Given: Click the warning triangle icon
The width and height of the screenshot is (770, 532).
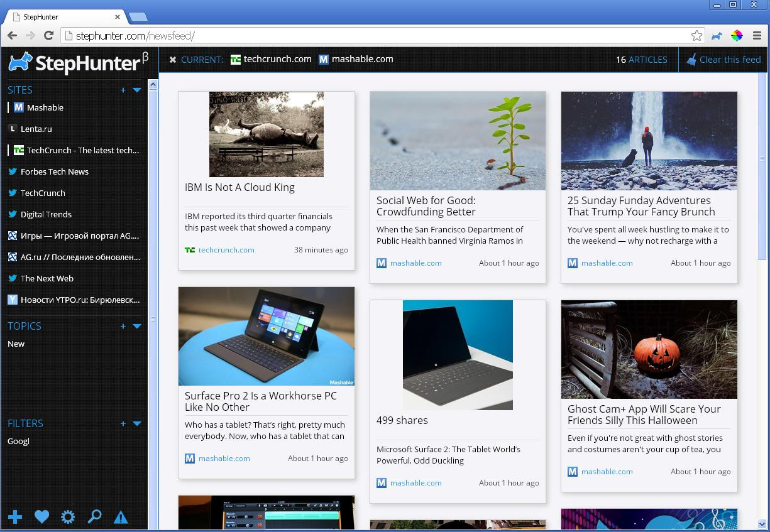Looking at the screenshot, I should [121, 517].
